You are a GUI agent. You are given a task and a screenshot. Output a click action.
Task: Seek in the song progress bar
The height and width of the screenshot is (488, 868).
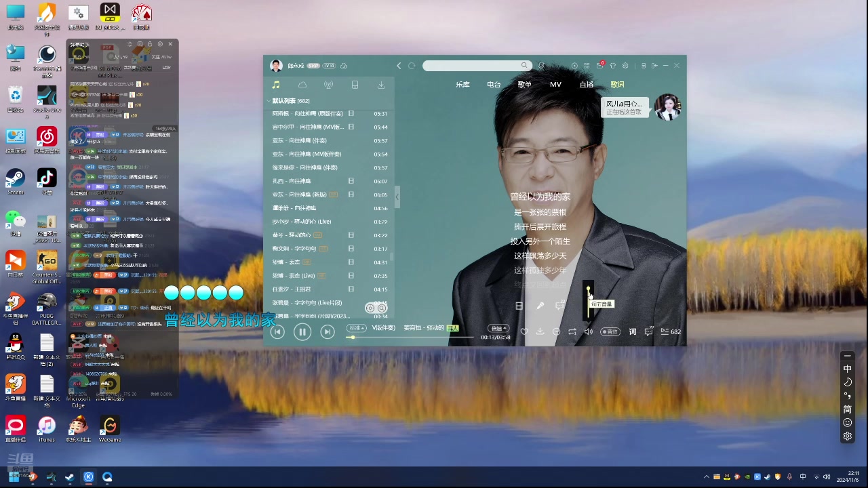click(410, 337)
